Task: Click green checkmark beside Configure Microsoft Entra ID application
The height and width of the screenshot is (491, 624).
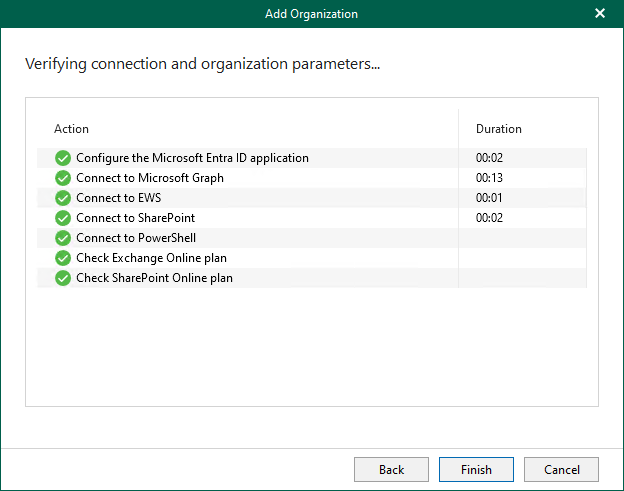Action: [x=63, y=158]
